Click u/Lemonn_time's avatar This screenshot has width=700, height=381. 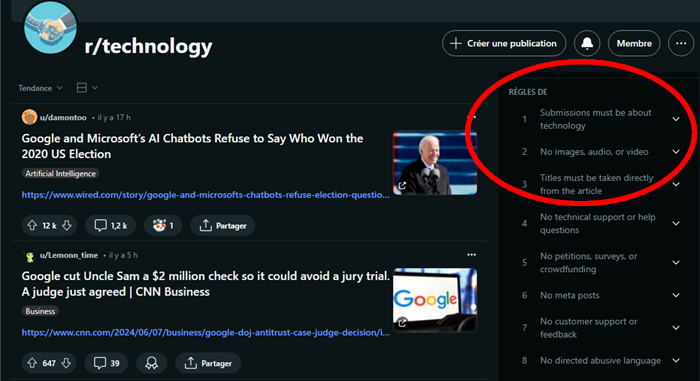click(29, 256)
